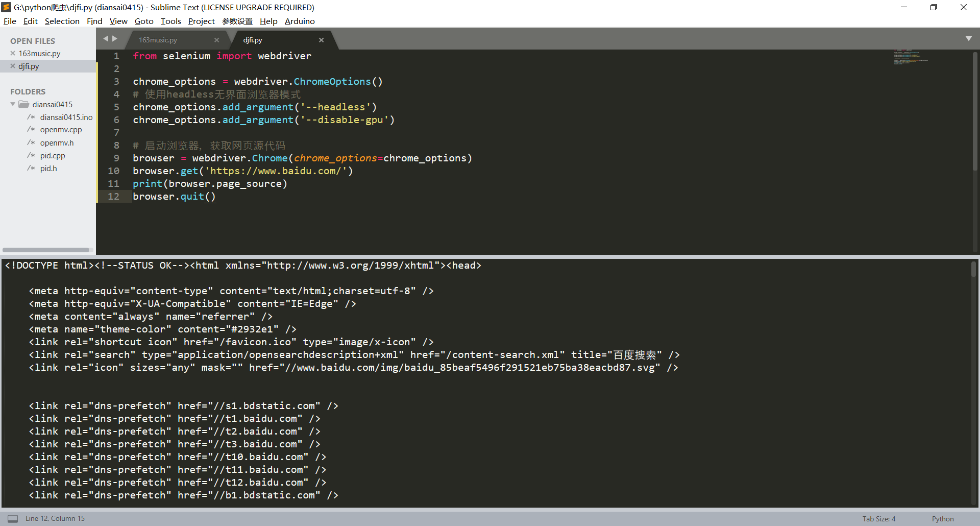Close djfi.py in Open Files sidebar
This screenshot has height=526, width=980.
[13, 66]
